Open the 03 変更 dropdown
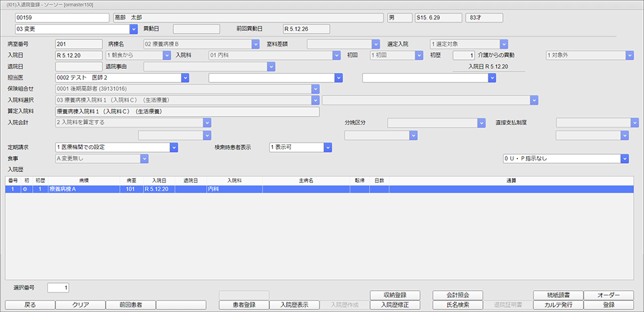The image size is (644, 312). click(x=133, y=29)
